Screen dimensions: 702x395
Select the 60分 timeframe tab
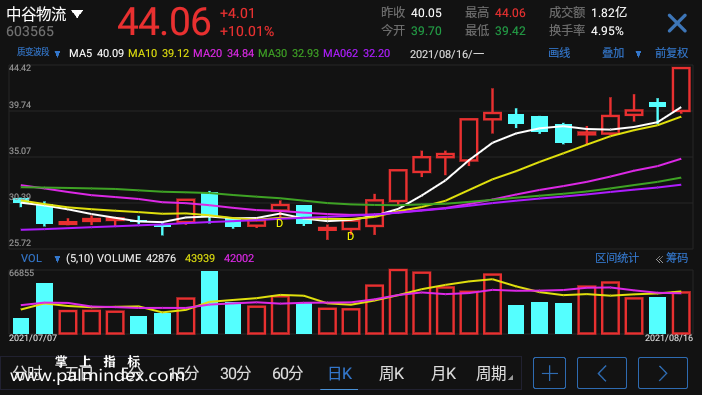(x=287, y=374)
